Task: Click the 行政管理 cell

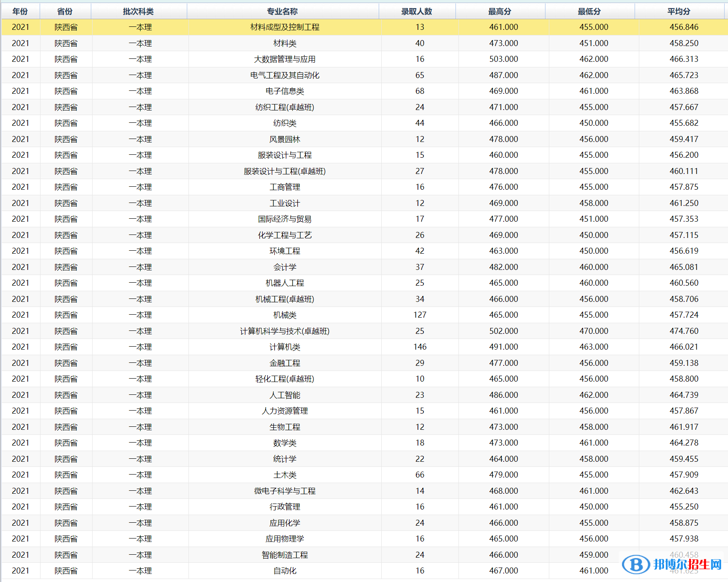Action: (x=285, y=507)
